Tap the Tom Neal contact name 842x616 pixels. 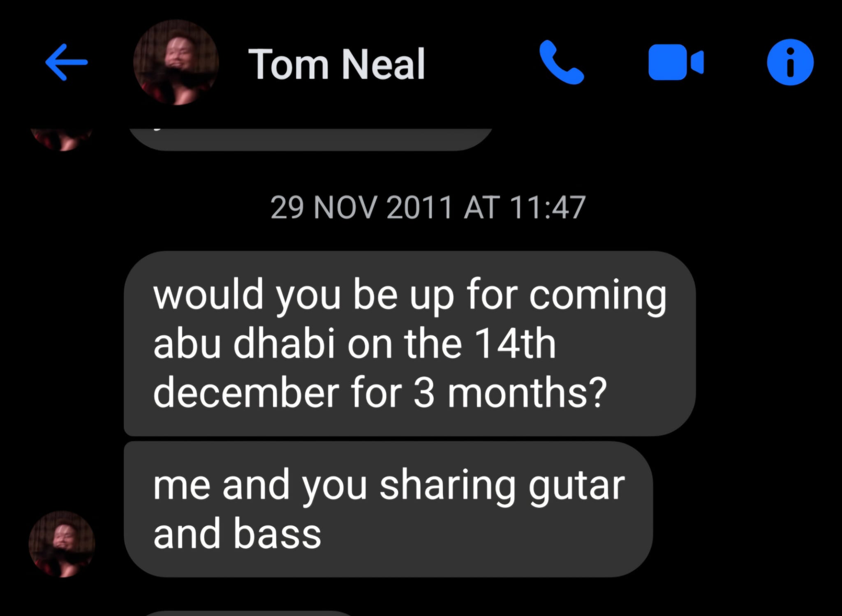(x=336, y=64)
